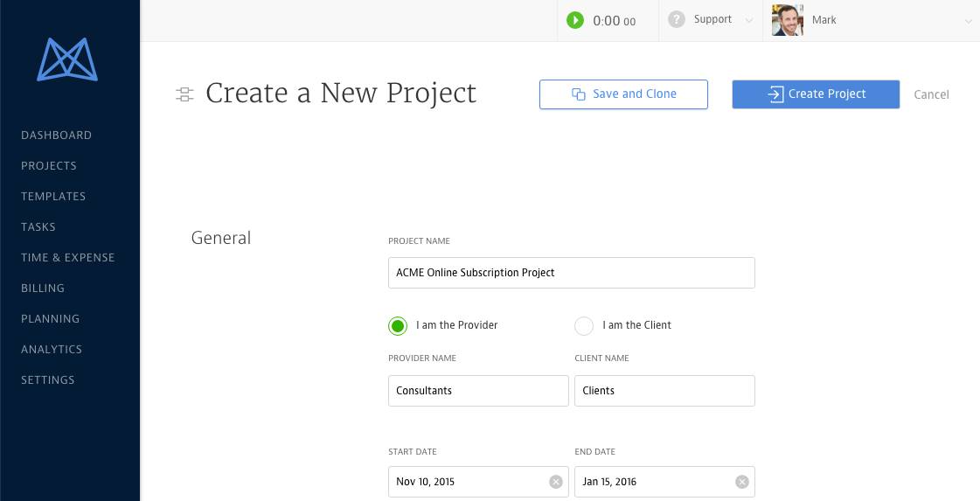Click Mark's profile avatar photo
Image resolution: width=980 pixels, height=501 pixels.
click(x=787, y=20)
